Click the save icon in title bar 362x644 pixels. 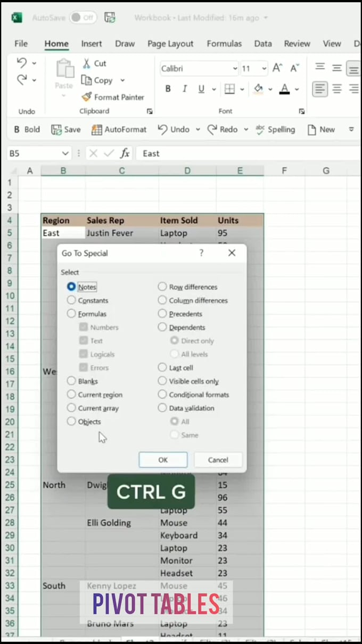pos(110,18)
